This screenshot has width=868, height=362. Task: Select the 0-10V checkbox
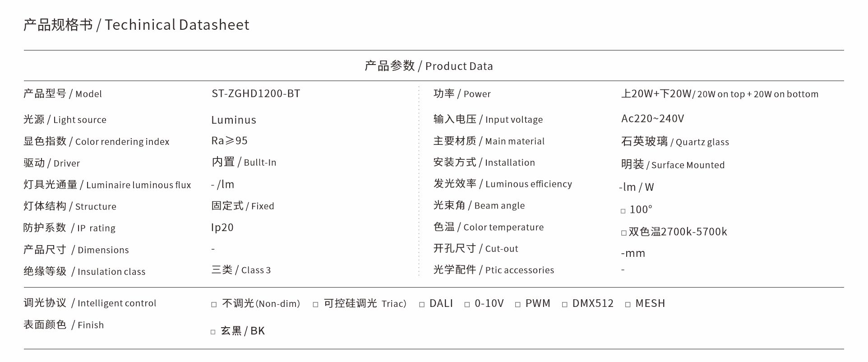pos(467,305)
